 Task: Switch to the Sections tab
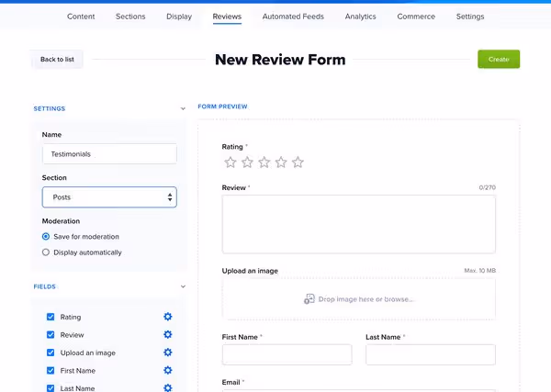point(130,17)
